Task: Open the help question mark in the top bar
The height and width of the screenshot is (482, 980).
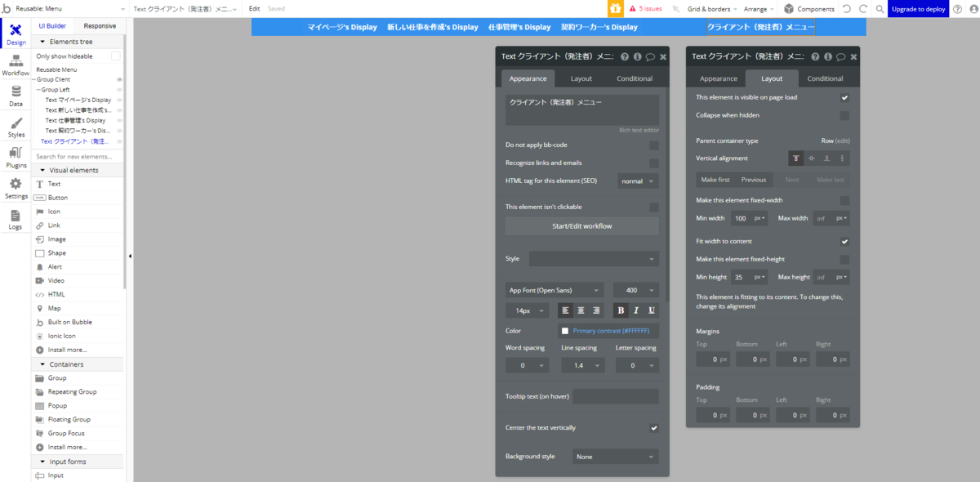Action: (957, 9)
